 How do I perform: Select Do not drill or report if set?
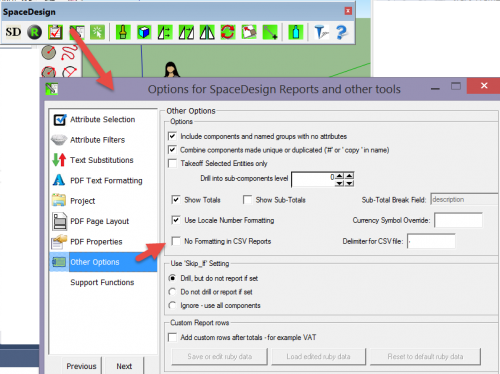tap(172, 292)
